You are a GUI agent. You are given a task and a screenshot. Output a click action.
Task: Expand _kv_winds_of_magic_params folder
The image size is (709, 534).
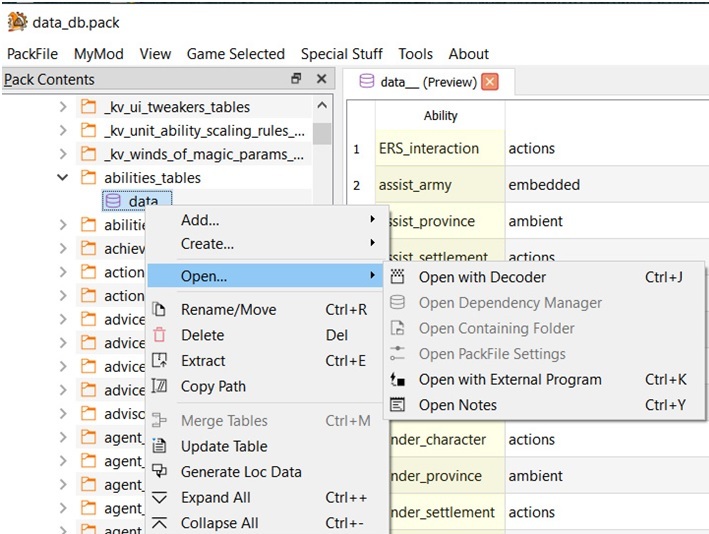pyautogui.click(x=63, y=154)
